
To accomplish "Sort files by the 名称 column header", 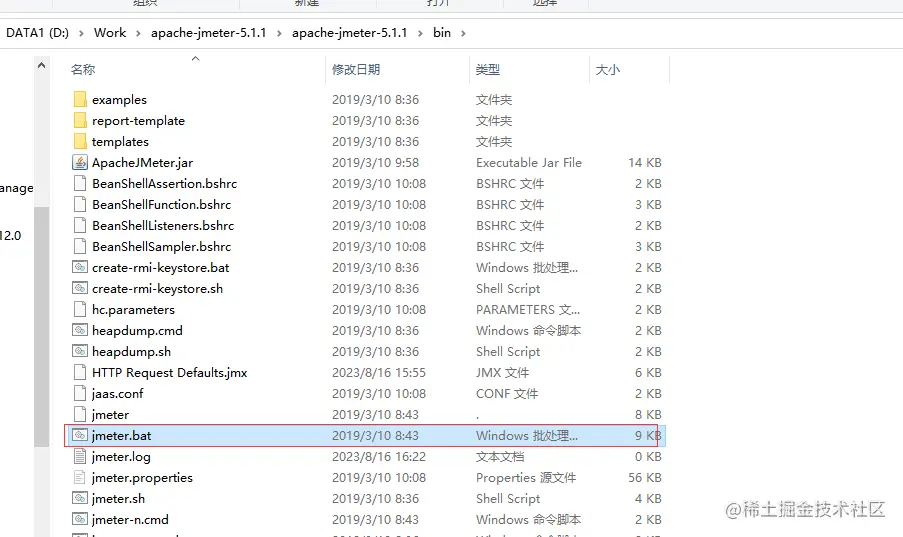I will 83,70.
